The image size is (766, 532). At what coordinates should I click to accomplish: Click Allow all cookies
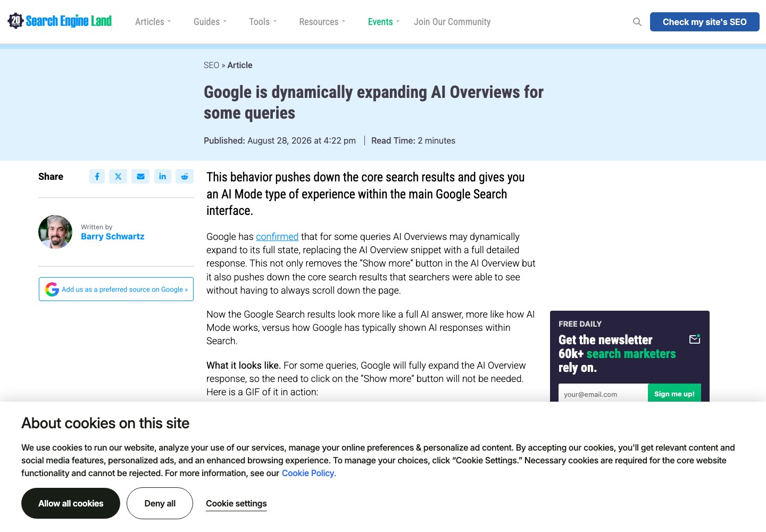71,503
